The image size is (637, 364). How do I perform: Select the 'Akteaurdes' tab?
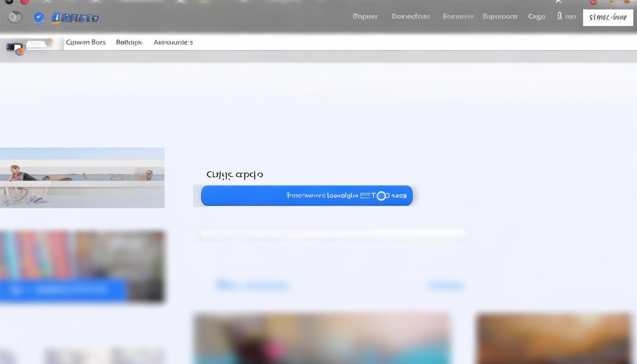[x=173, y=42]
